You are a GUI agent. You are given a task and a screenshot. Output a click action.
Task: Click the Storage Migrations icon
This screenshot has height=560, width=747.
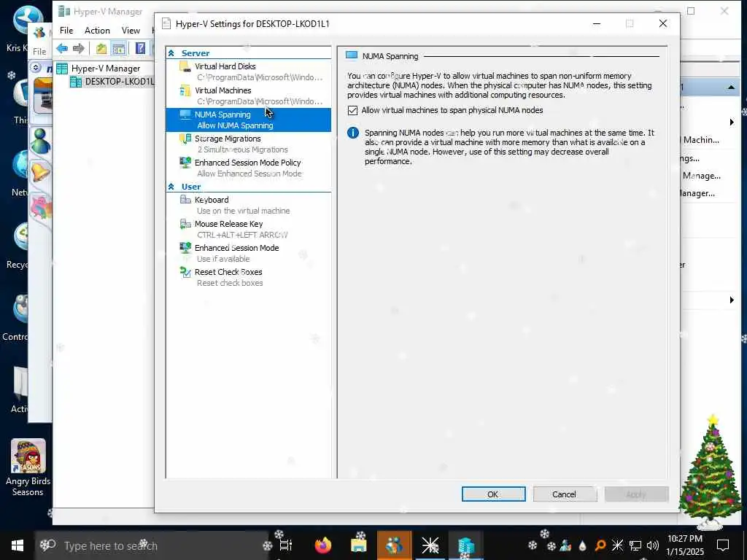(x=185, y=139)
